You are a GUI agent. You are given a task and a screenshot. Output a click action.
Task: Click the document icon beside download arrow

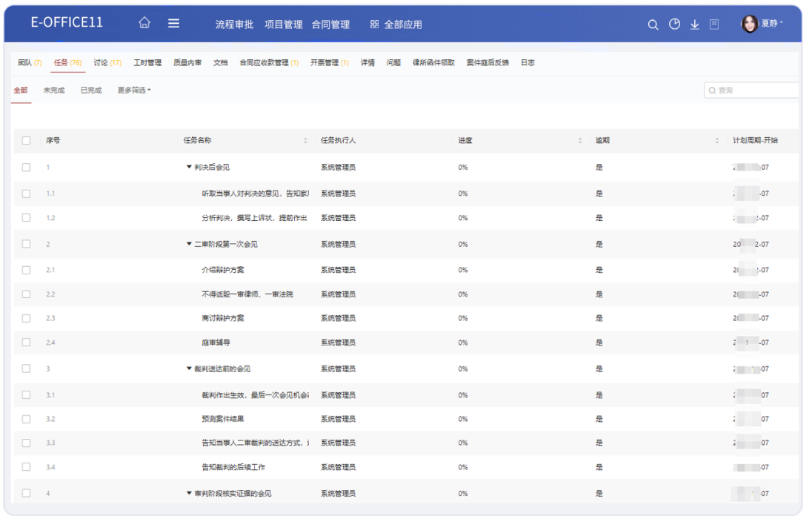coord(714,25)
